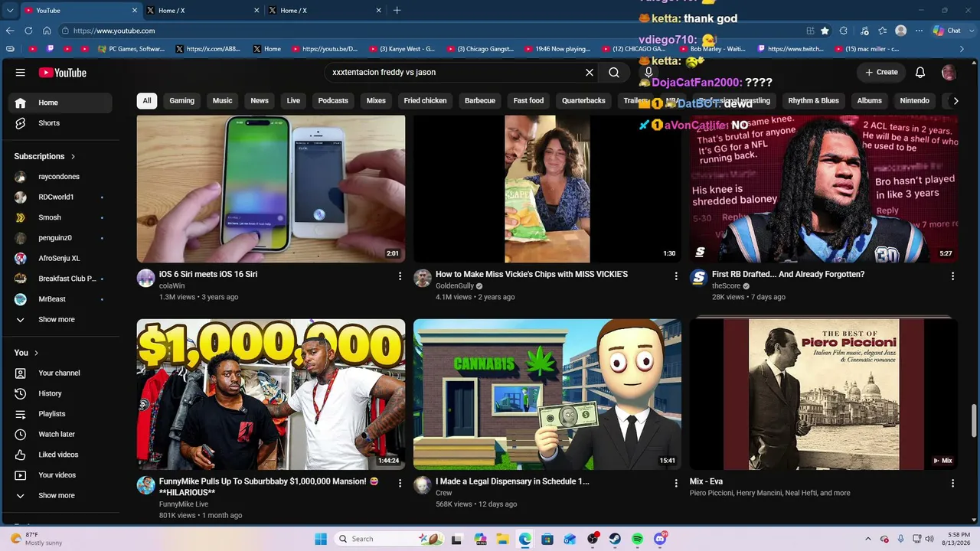Select the Gaming filter chip
Viewport: 980px width, 551px height.
tap(182, 101)
